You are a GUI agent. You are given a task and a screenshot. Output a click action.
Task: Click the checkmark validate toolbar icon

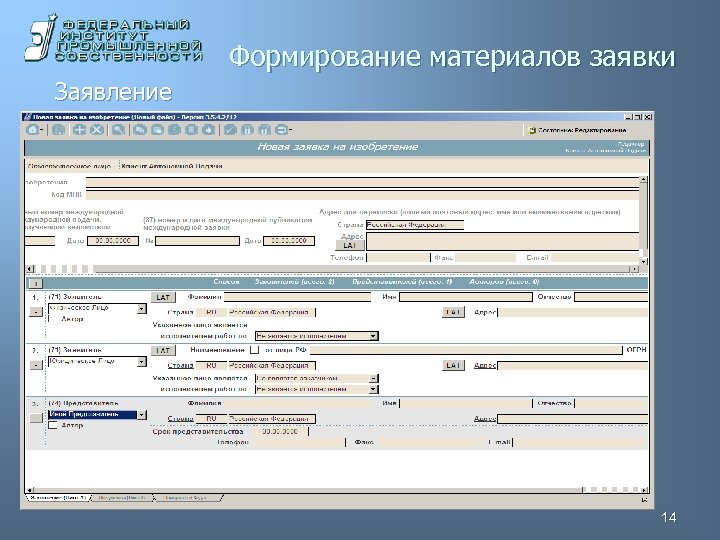click(x=230, y=130)
